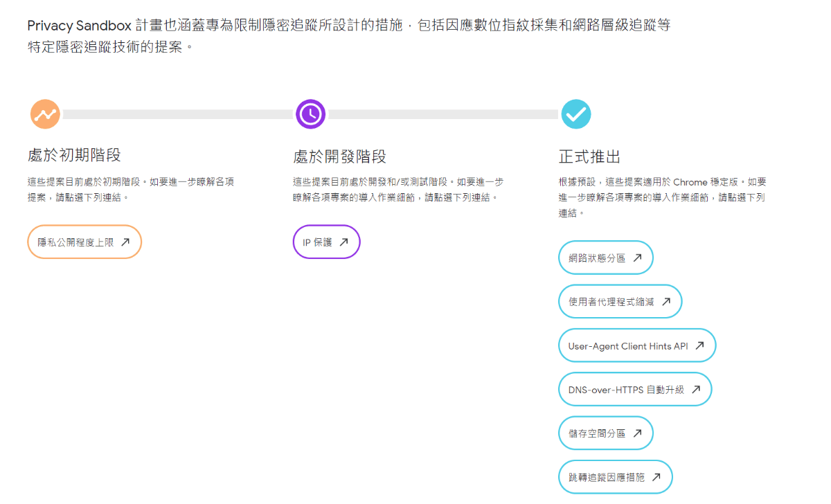Open the 跳轉追蹤因應措施 link
This screenshot has width=831, height=504.
615,476
